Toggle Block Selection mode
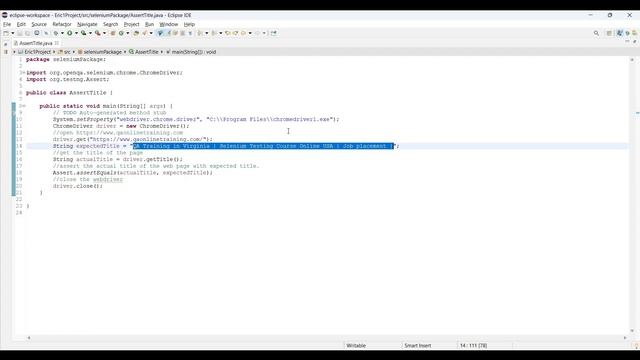 [182, 33]
